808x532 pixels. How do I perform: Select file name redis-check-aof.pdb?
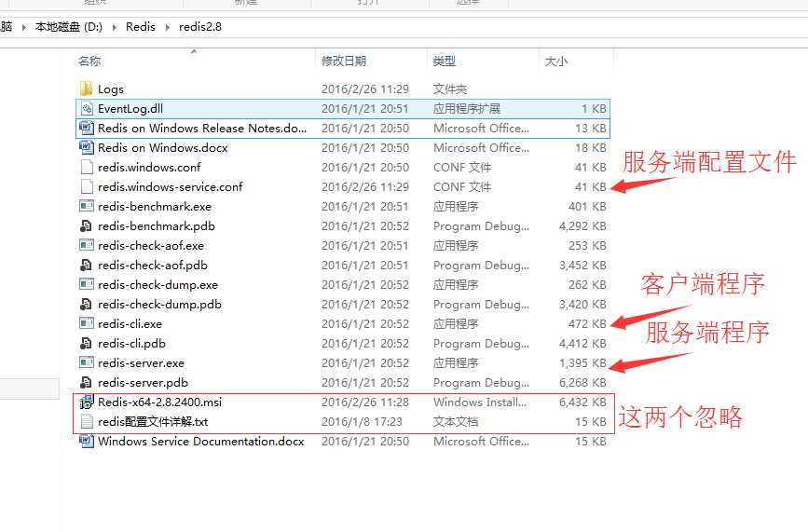(x=153, y=266)
